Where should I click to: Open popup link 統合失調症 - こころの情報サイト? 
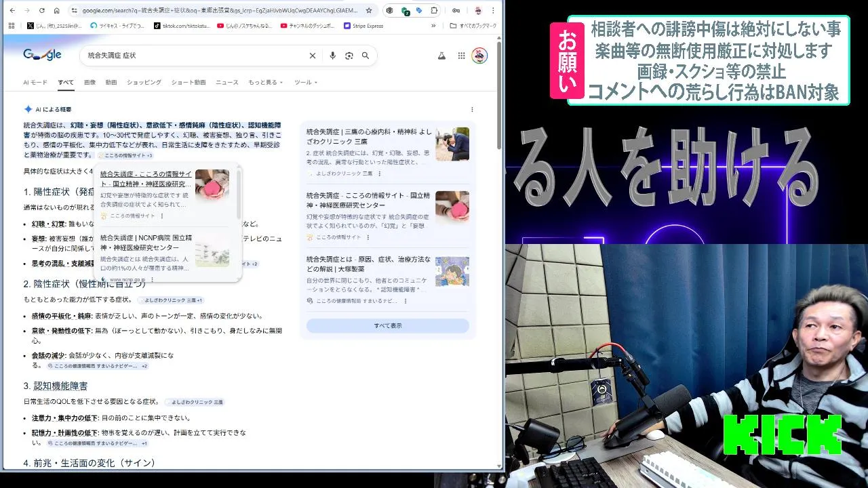(x=146, y=178)
